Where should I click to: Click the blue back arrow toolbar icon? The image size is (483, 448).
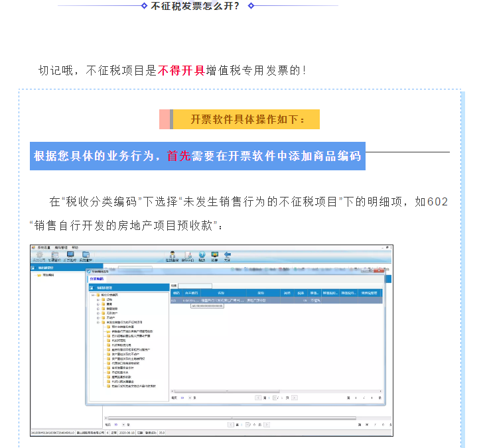click(x=228, y=254)
